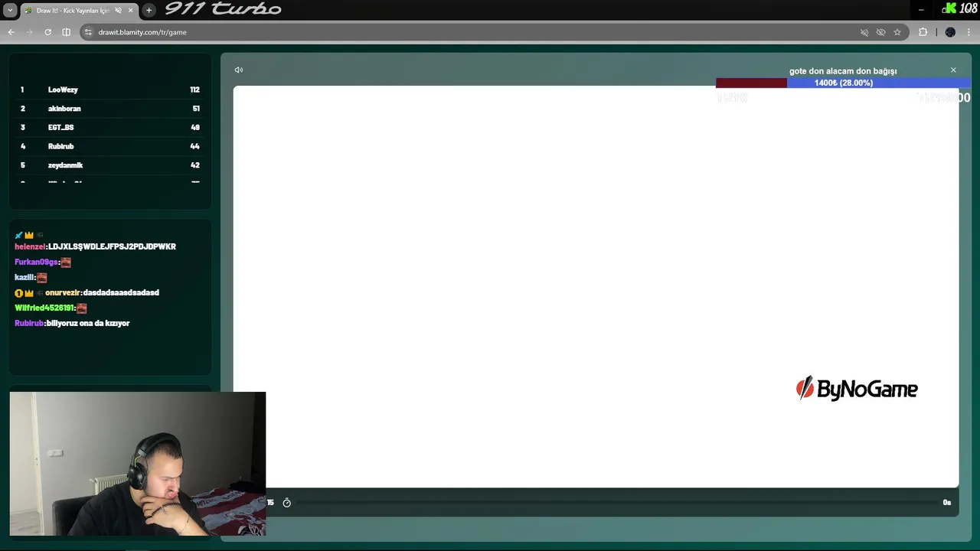The width and height of the screenshot is (980, 551).
Task: Close the game panel with the X
Action: tap(953, 70)
